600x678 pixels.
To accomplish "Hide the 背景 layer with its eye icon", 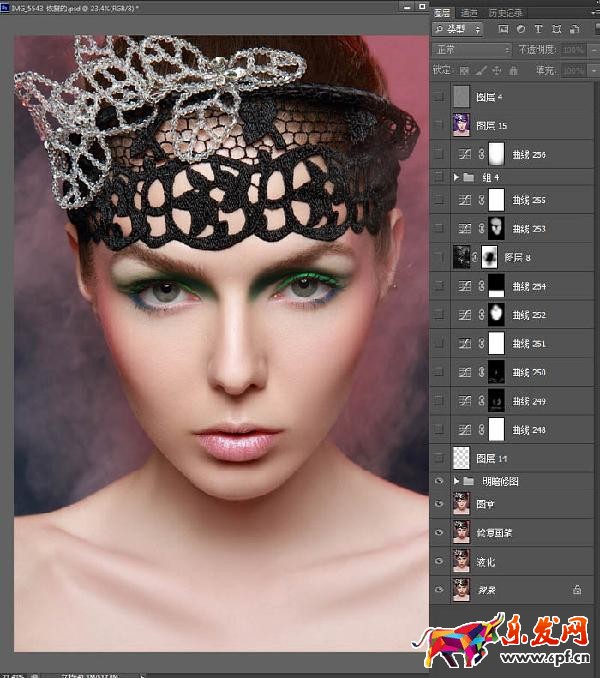I will 440,590.
